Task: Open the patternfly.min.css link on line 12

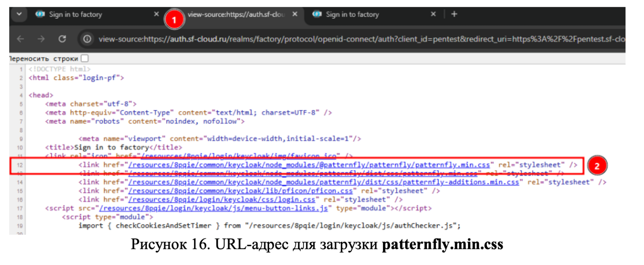Action: click(x=309, y=165)
